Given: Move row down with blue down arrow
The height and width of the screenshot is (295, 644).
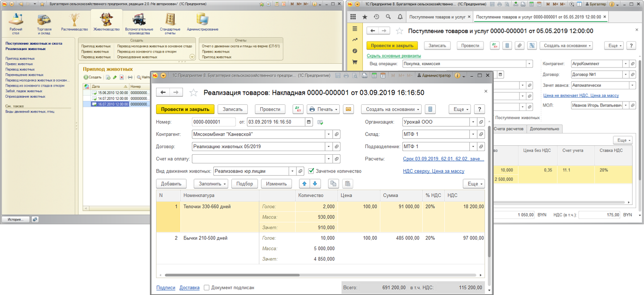Looking at the screenshot, I should coord(314,183).
